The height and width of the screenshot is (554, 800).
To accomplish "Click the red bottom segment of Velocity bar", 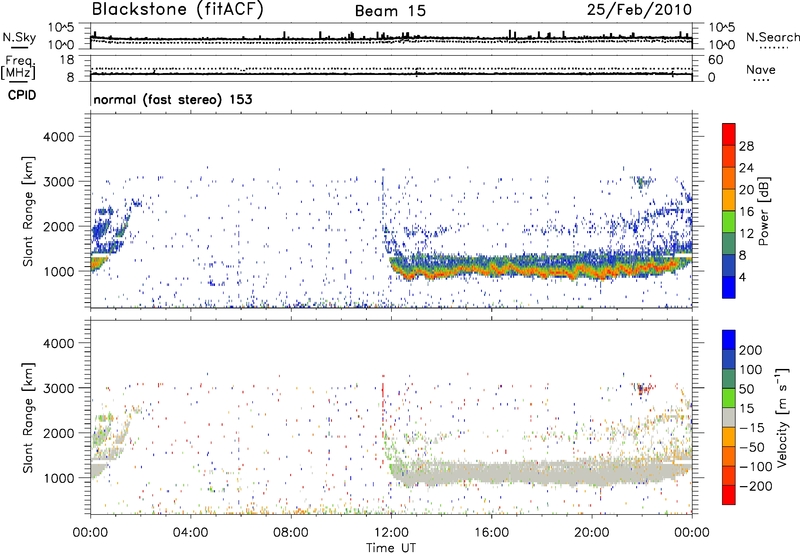I will click(x=729, y=495).
